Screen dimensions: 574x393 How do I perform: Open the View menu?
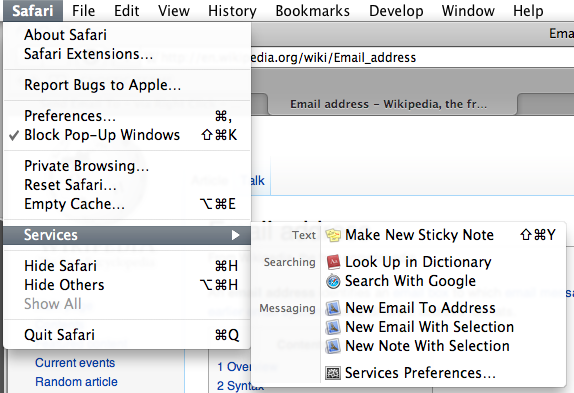174,11
